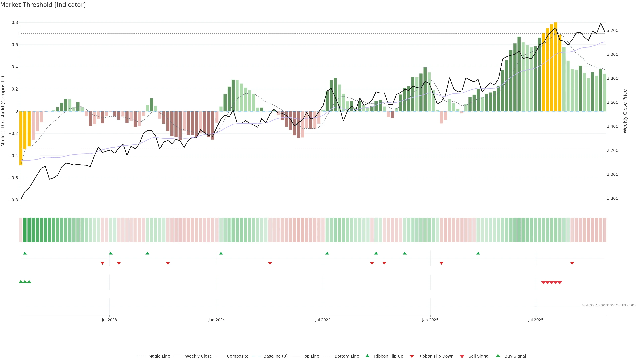
Task: Click the Jan 2024 x-axis label
Action: point(217,320)
